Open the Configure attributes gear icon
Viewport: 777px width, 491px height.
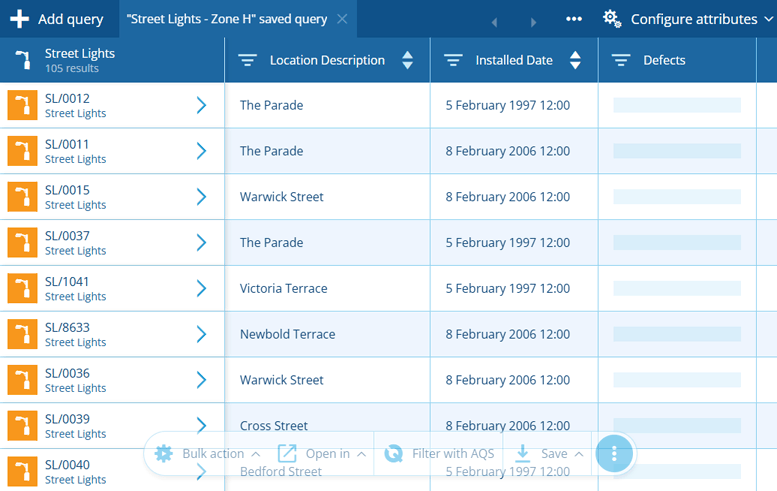pos(612,19)
